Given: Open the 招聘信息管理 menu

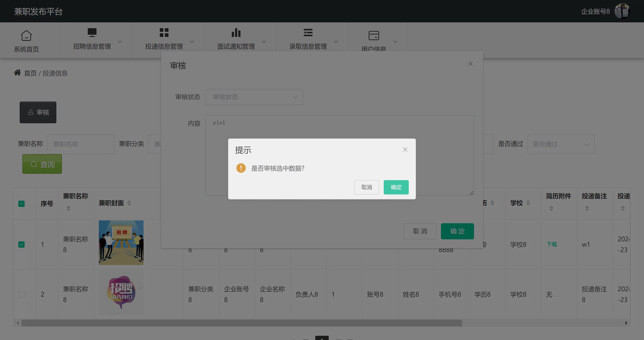Looking at the screenshot, I should click(92, 46).
